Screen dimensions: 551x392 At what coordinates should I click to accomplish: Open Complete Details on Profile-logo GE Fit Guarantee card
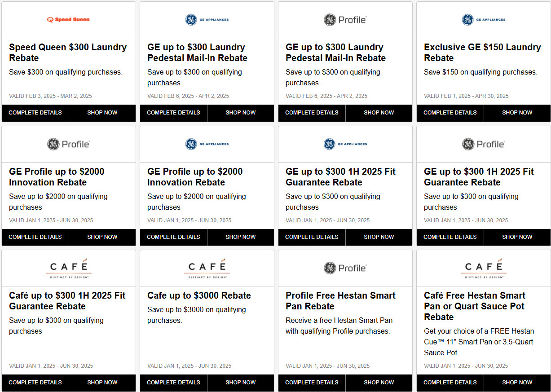tap(450, 237)
